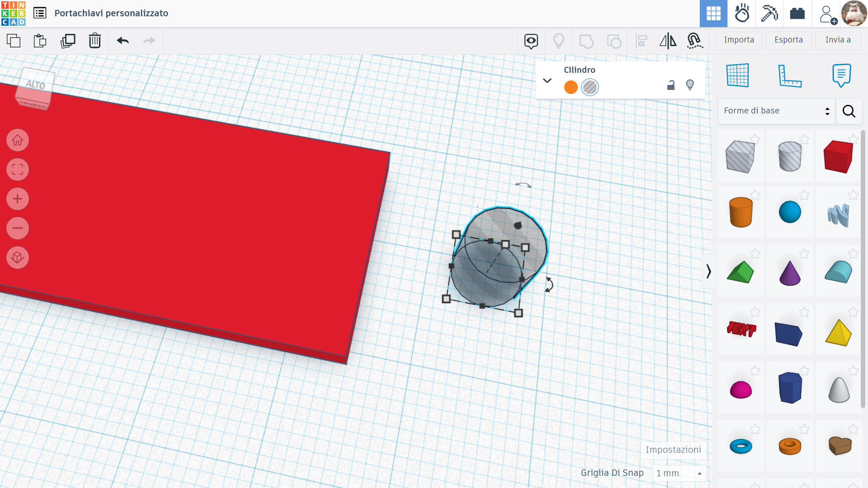
Task: Copy the selected shape
Action: point(14,41)
